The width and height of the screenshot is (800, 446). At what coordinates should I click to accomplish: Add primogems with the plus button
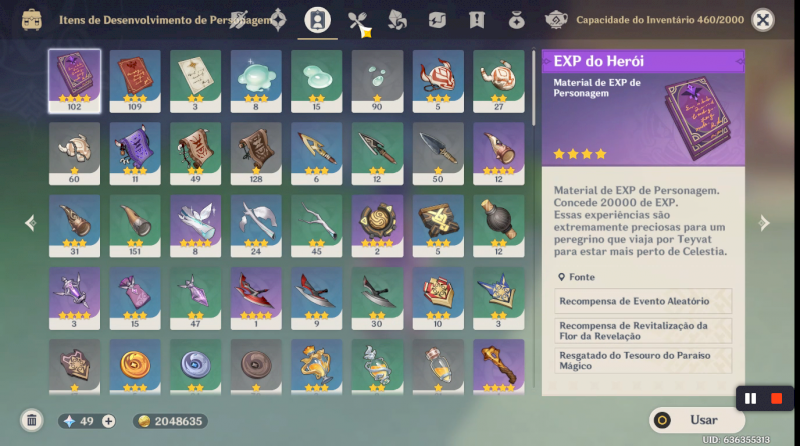click(x=108, y=421)
